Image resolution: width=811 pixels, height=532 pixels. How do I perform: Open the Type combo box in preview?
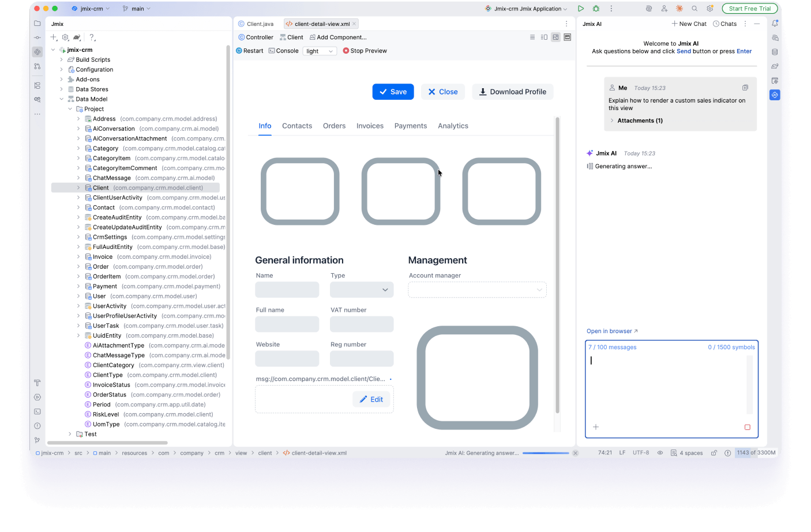click(x=362, y=290)
